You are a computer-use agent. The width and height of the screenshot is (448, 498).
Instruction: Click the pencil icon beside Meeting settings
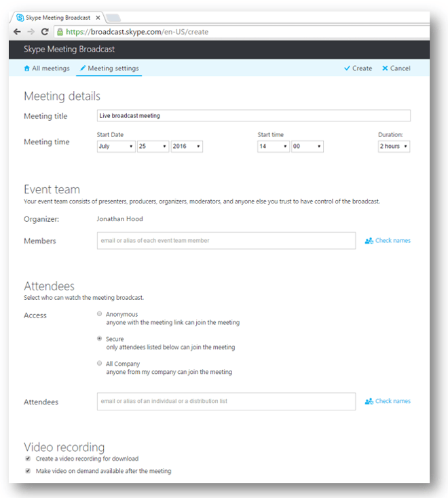83,68
